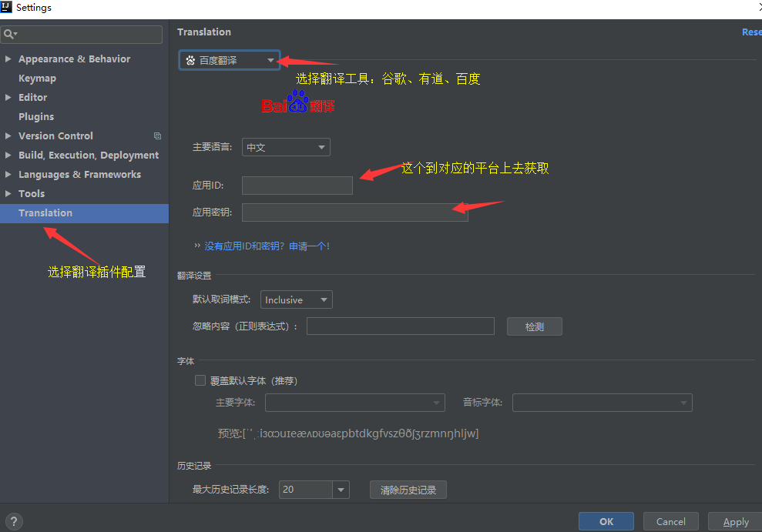Click the 音标字体 label
762x532 pixels.
click(482, 403)
